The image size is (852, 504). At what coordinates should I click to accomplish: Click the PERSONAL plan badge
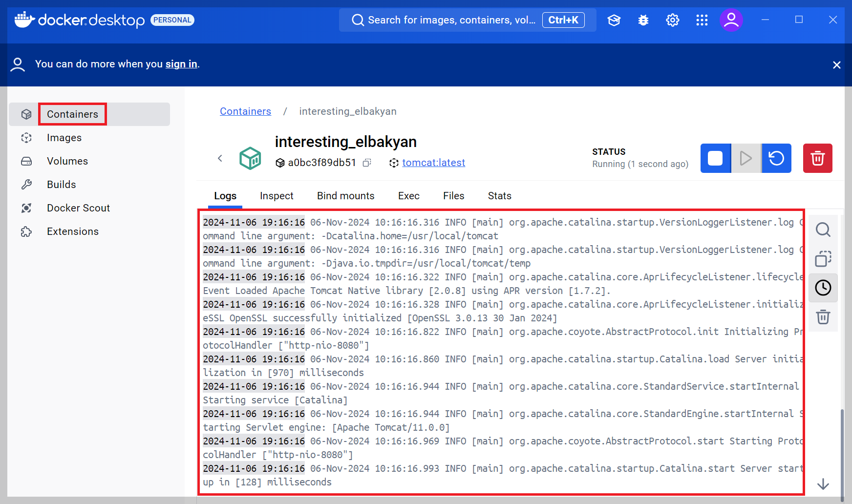(x=172, y=20)
